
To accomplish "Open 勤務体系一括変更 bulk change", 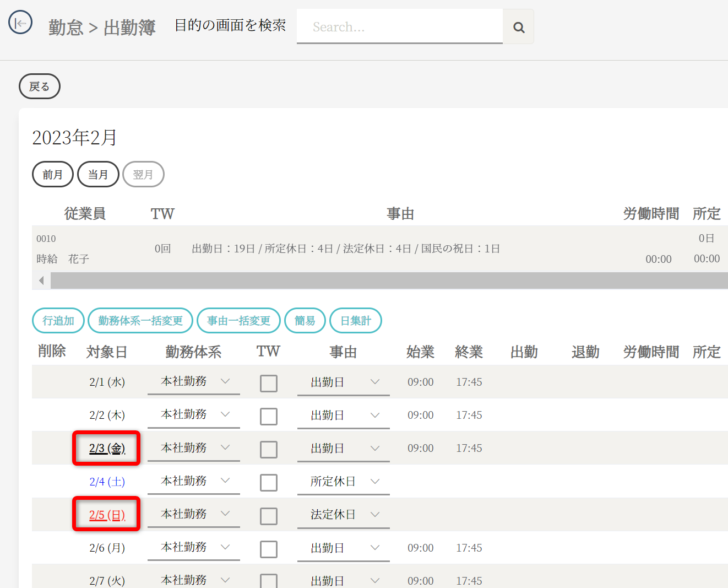I will pyautogui.click(x=140, y=321).
